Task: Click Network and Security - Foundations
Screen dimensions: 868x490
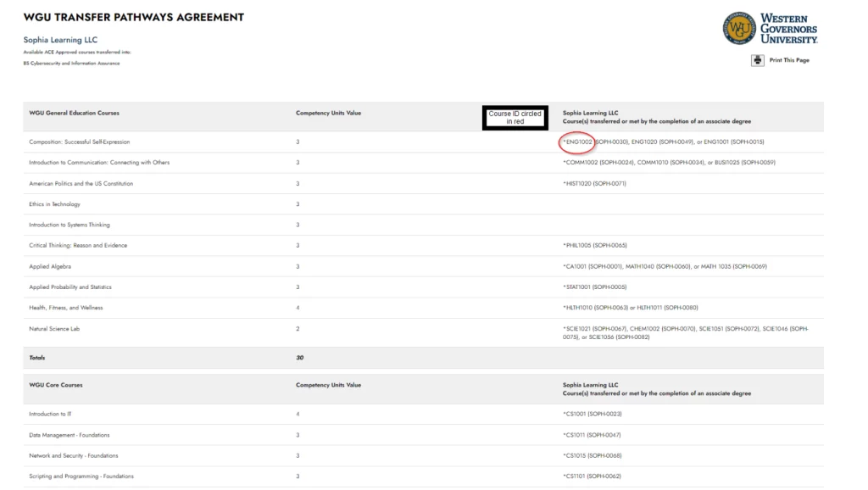Action: [74, 456]
